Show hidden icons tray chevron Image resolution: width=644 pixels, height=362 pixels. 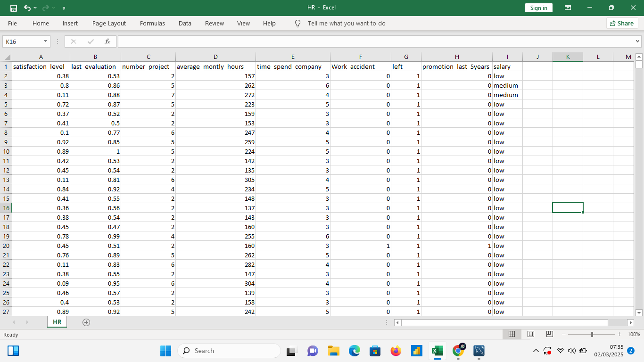tap(536, 351)
